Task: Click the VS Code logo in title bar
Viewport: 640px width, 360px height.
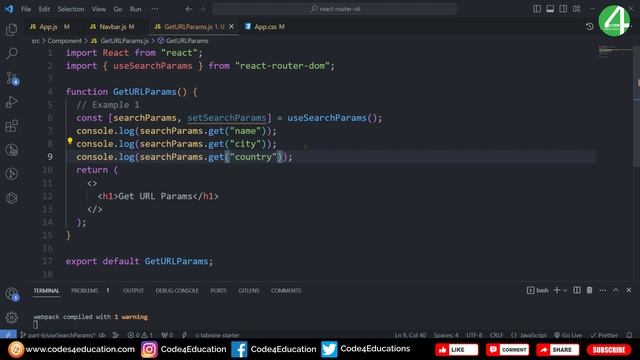Action: [x=9, y=9]
